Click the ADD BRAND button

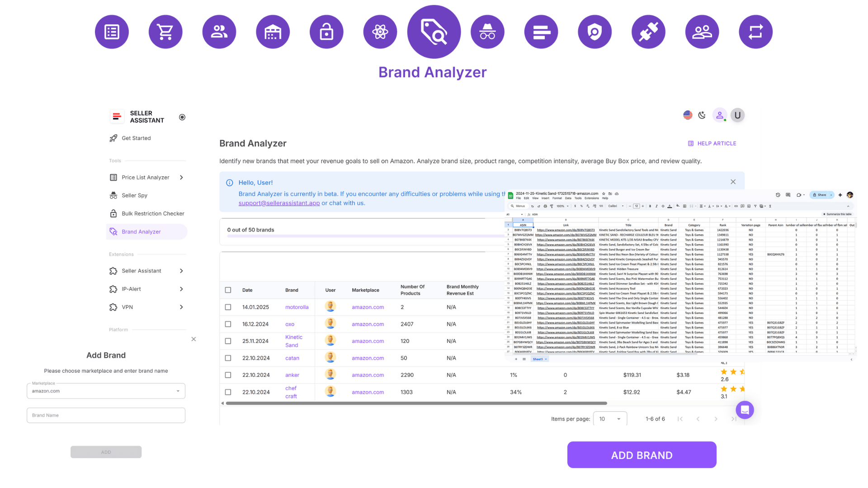tap(642, 455)
